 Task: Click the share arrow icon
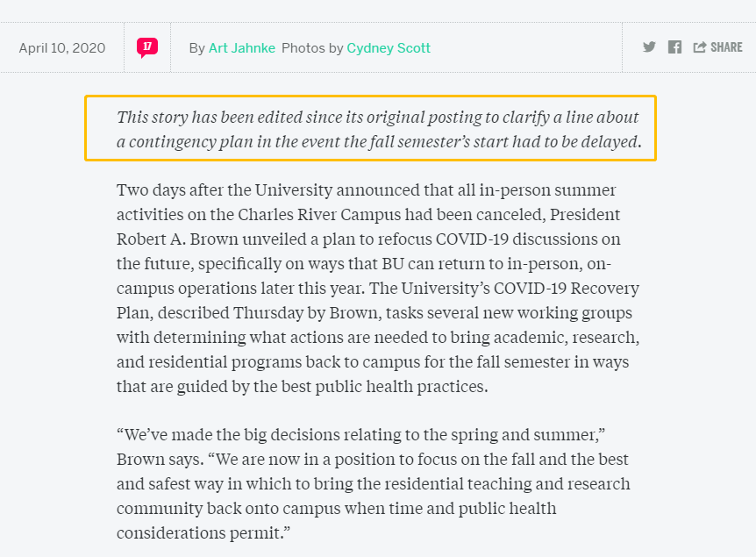coord(700,46)
